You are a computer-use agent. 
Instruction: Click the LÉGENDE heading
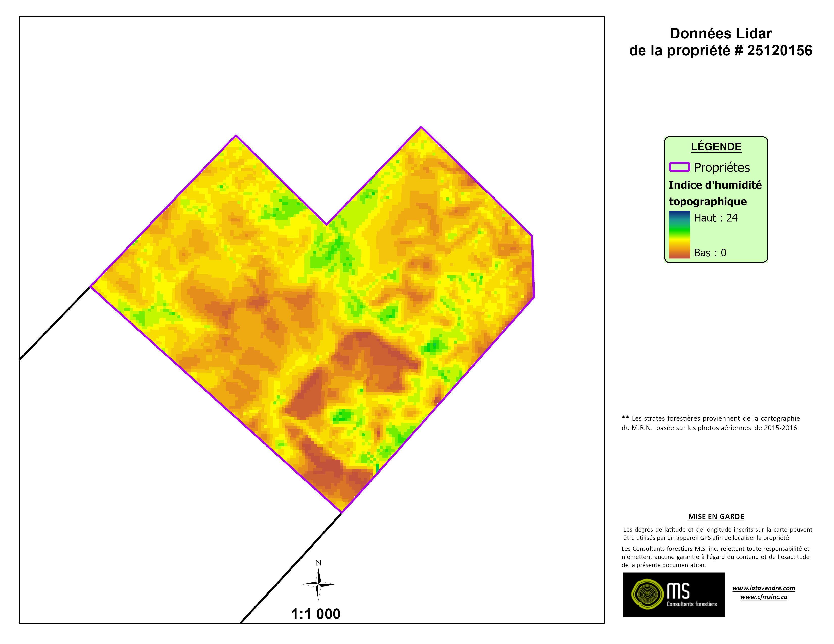click(716, 147)
